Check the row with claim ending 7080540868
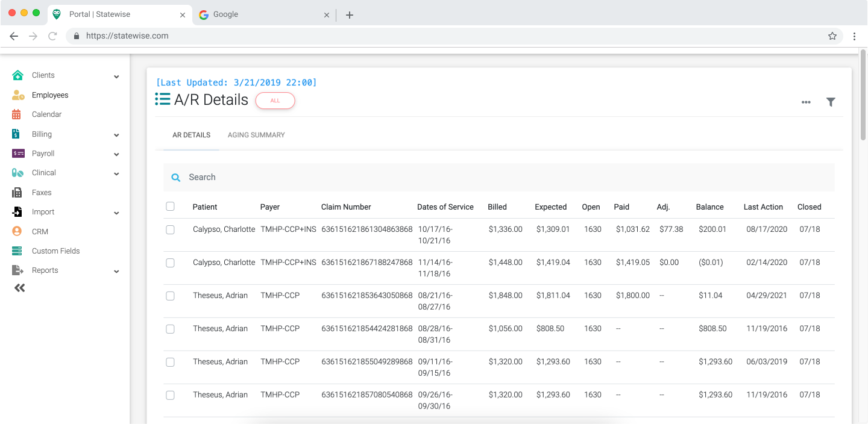The height and width of the screenshot is (424, 868). (170, 395)
